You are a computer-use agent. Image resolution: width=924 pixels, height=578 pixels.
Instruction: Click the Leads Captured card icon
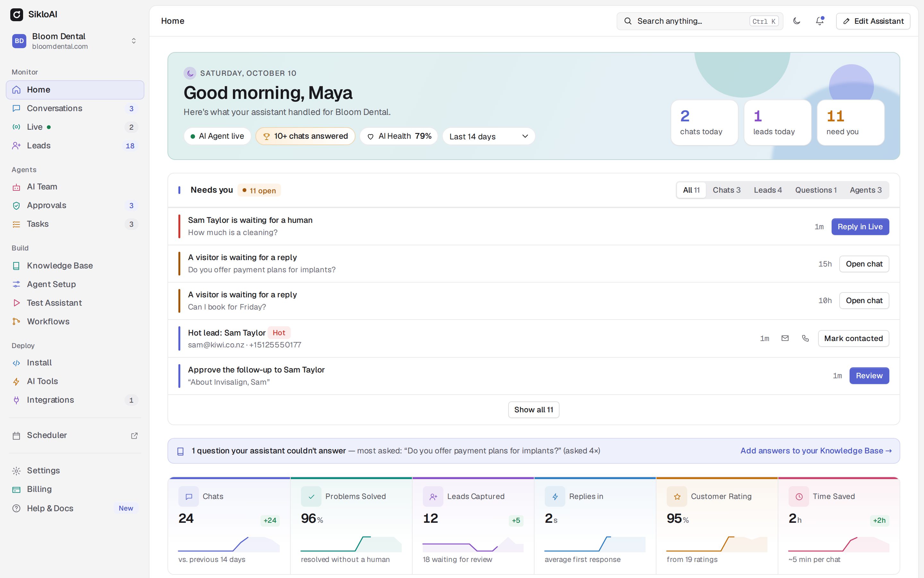(x=433, y=496)
